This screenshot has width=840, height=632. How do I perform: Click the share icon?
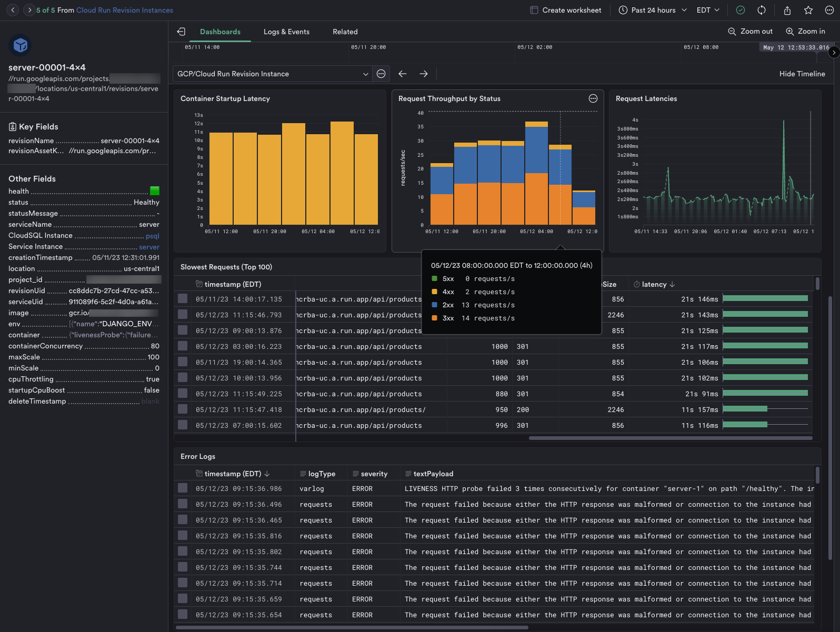pos(787,10)
